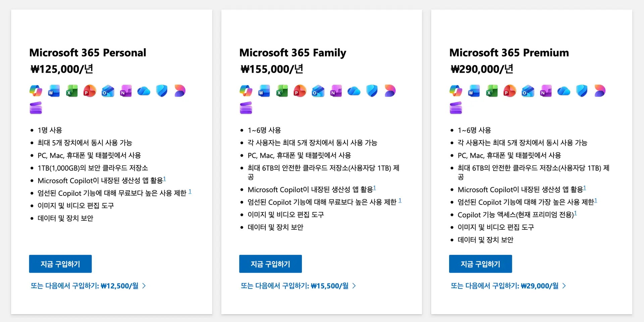Click footnote 1 after Family Copilot usage limit
Screen dimensions: 644x322
click(400, 201)
